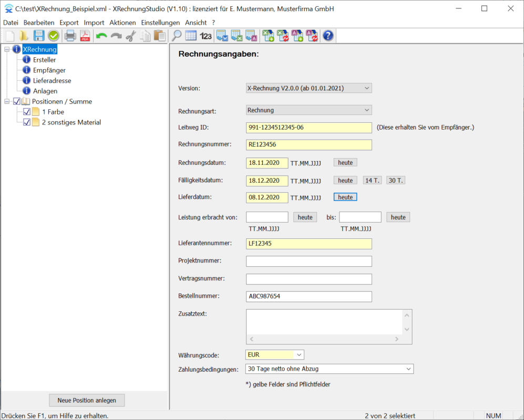Viewport: 524px width, 420px height.
Task: Open the Ansicht menu
Action: click(196, 23)
